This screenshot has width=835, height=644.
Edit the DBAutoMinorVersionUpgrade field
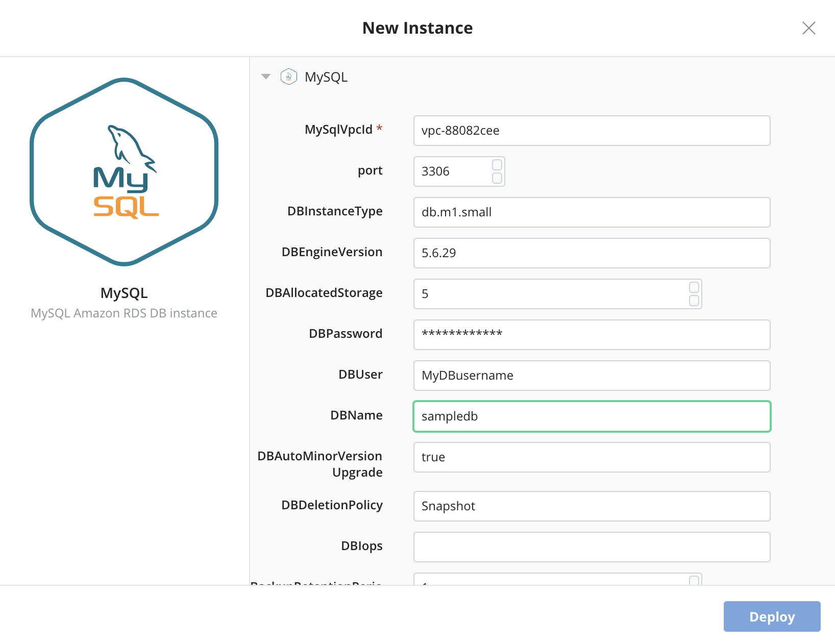[592, 457]
